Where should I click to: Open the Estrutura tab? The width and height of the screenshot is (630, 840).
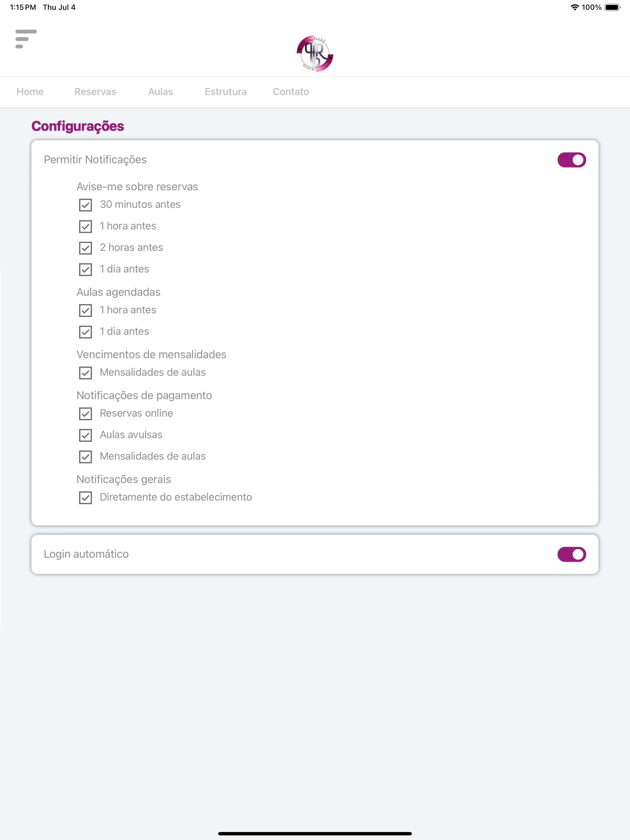click(x=226, y=92)
